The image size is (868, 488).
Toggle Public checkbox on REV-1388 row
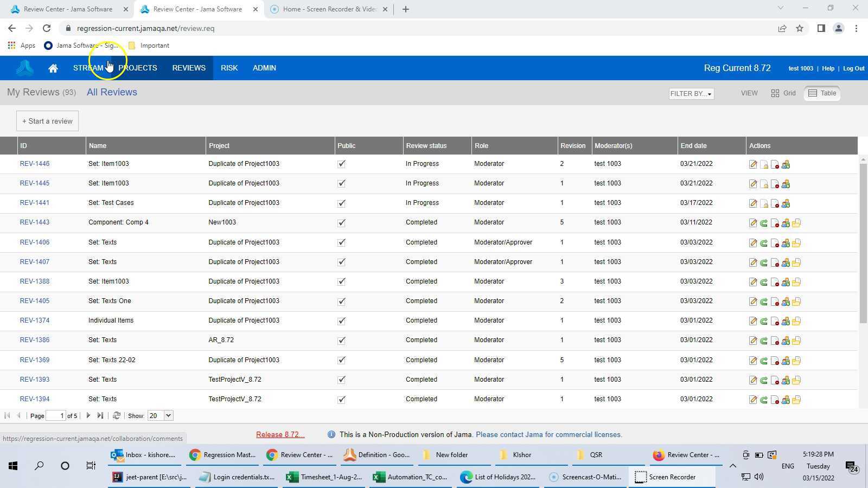[341, 281]
